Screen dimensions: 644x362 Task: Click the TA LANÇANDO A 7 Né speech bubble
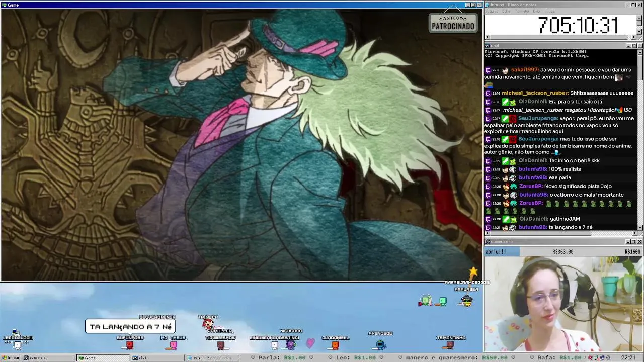[x=130, y=327]
